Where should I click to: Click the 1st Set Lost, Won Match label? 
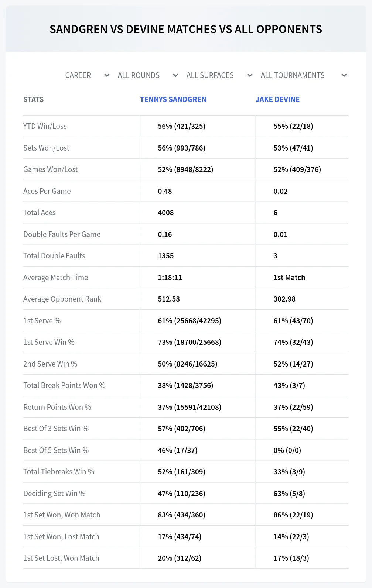click(61, 558)
